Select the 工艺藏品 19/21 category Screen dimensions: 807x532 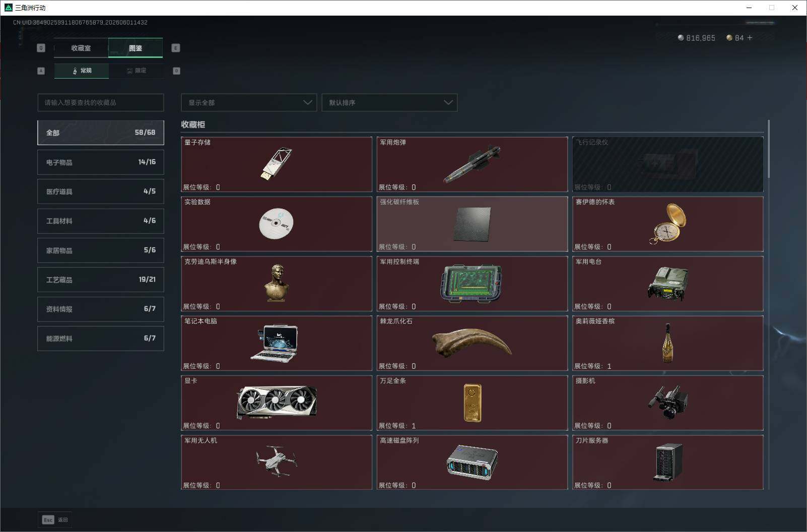(x=101, y=280)
